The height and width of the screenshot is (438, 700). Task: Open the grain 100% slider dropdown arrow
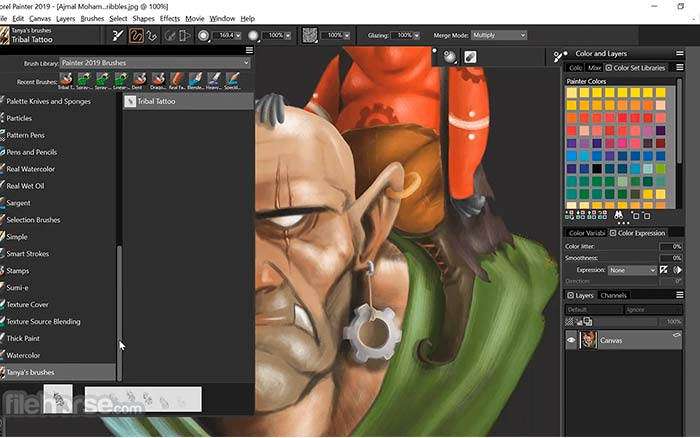click(346, 36)
